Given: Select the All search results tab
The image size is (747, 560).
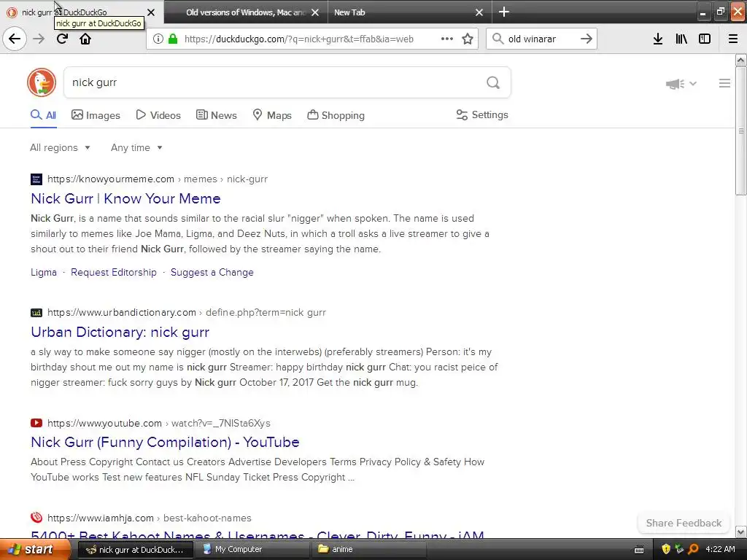Looking at the screenshot, I should pyautogui.click(x=43, y=115).
